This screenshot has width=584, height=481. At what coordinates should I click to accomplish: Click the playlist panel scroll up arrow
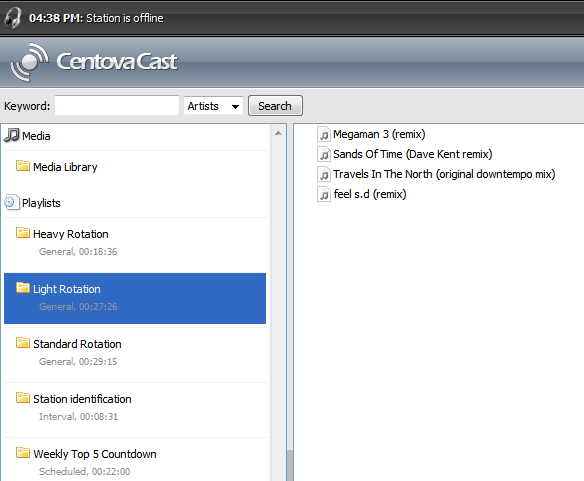coord(278,133)
